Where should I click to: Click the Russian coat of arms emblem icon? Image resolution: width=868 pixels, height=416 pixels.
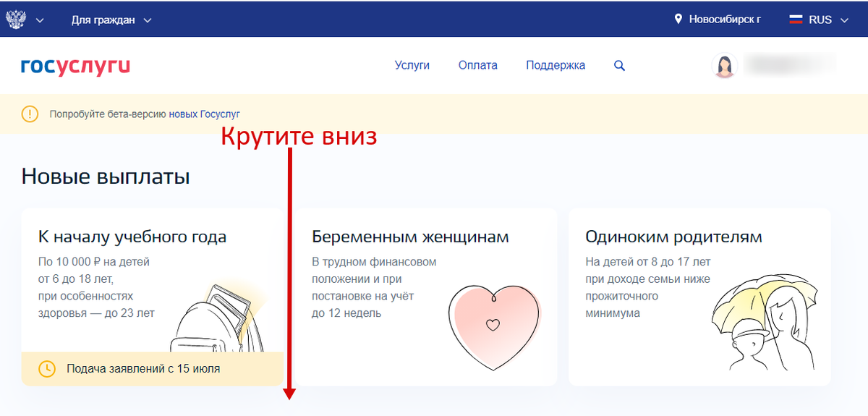[x=17, y=20]
